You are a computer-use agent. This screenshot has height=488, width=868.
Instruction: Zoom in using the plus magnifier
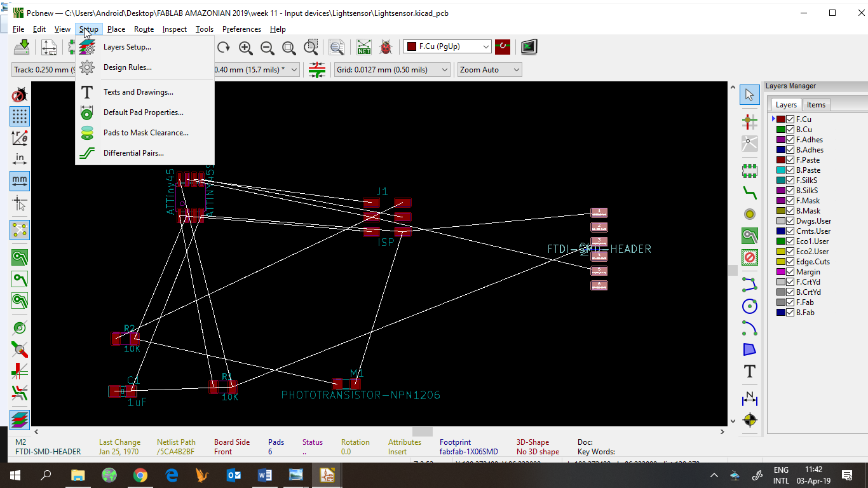pyautogui.click(x=246, y=47)
